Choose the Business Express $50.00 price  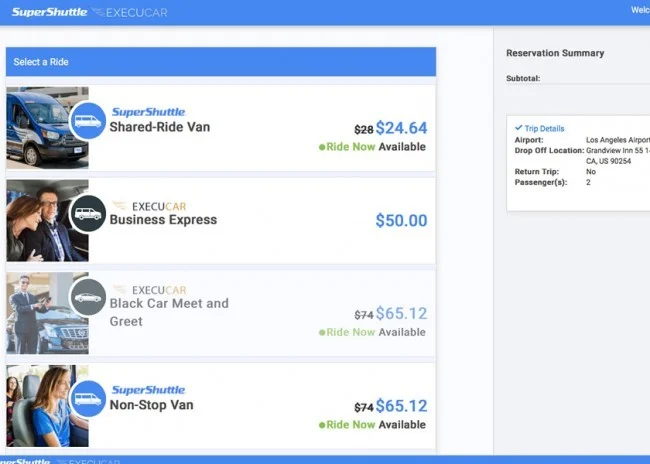click(401, 221)
